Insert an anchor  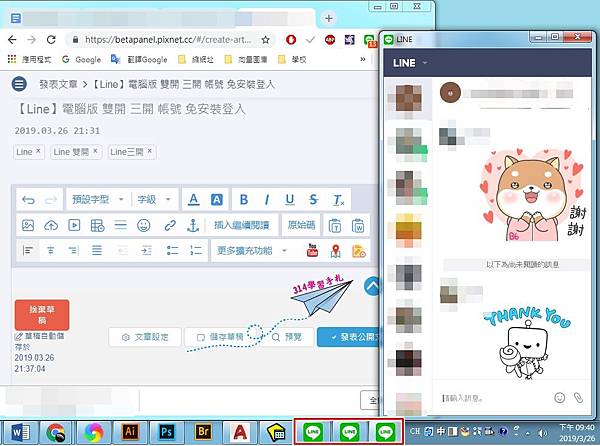tap(193, 225)
